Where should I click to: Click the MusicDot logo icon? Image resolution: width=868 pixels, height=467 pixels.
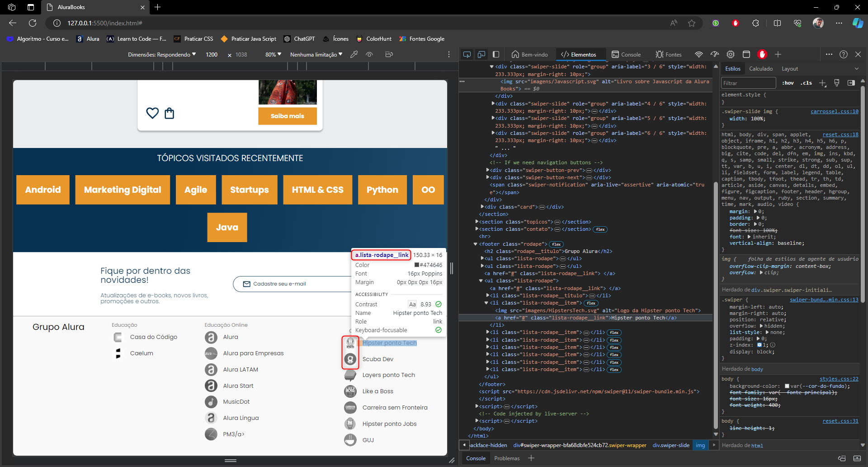(x=211, y=402)
